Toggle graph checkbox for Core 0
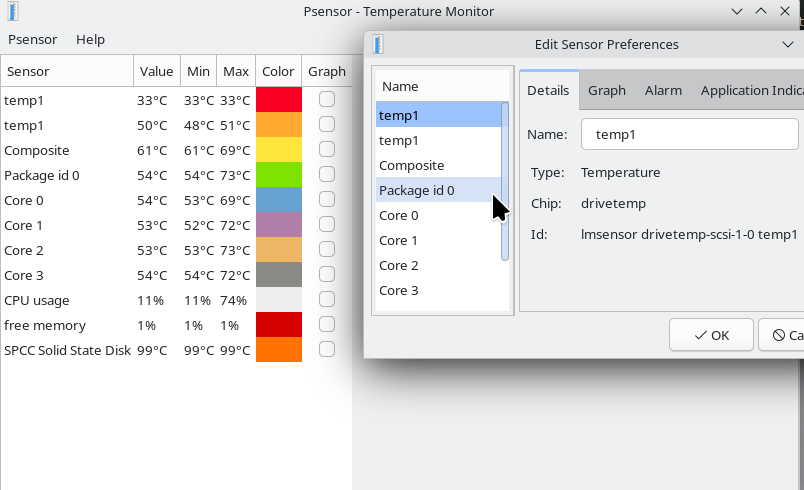 pyautogui.click(x=326, y=200)
